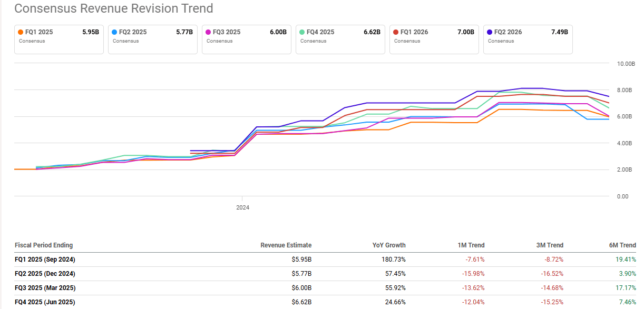The width and height of the screenshot is (644, 309).
Task: Click the 2.00B y-axis label
Action: point(625,170)
